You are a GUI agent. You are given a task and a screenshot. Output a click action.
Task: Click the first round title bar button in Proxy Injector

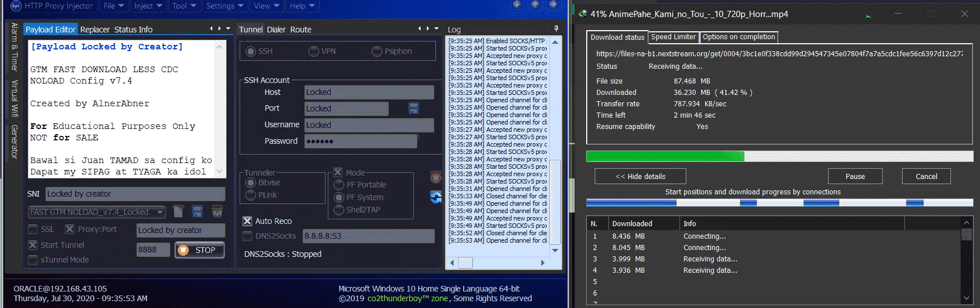coord(517,5)
